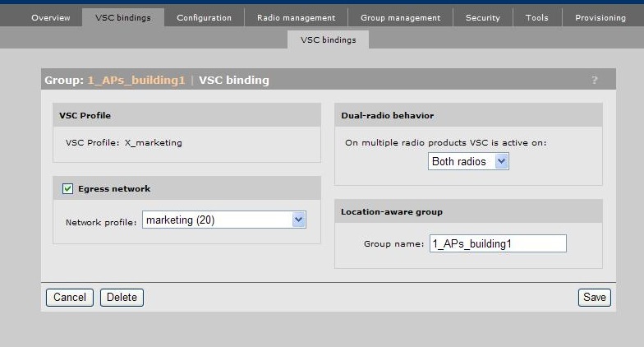Click the 1_APs_building1 group link in the header
This screenshot has width=644, height=347.
click(x=136, y=80)
